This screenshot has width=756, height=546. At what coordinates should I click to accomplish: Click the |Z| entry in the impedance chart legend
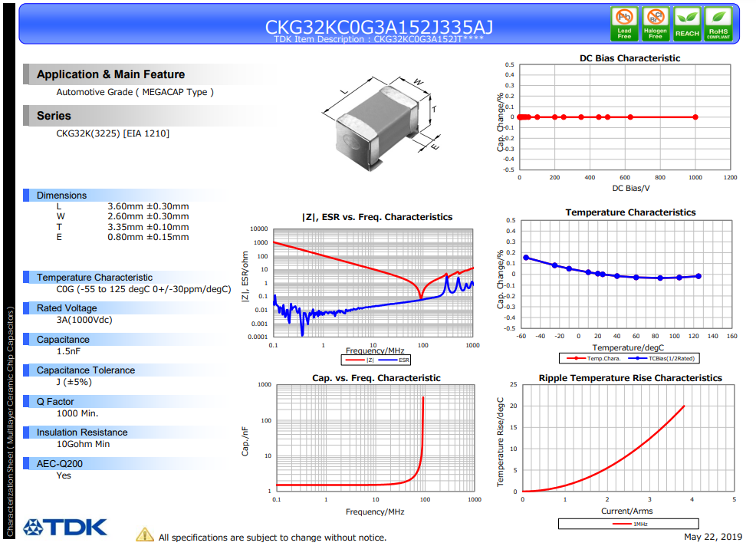360,360
